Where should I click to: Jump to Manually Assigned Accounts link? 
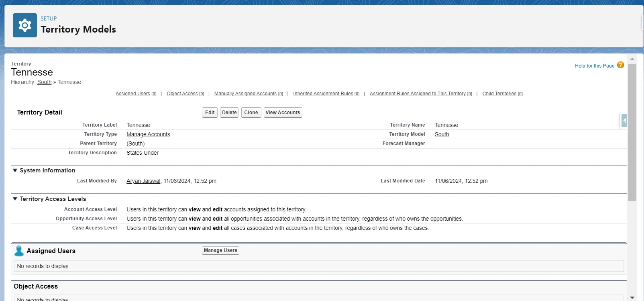click(245, 94)
